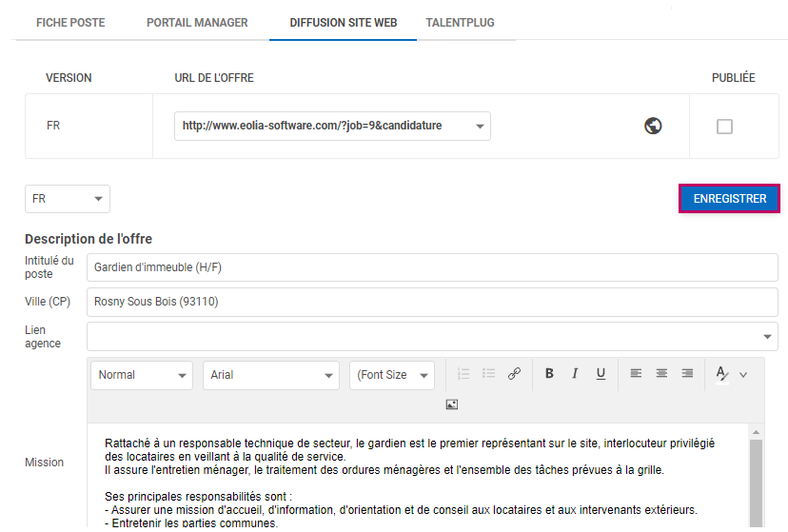This screenshot has width=788, height=532.
Task: Insert a bulleted list in the editor
Action: click(488, 374)
